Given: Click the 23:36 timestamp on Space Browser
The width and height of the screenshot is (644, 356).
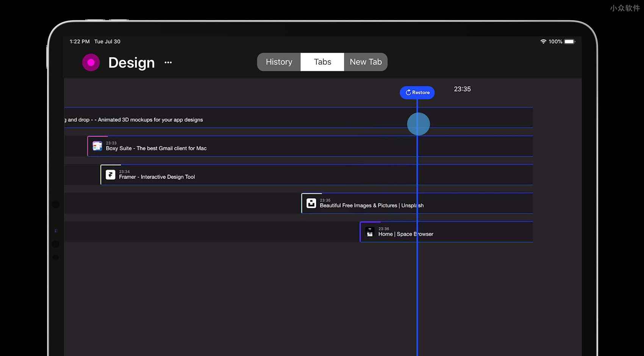Looking at the screenshot, I should (384, 229).
